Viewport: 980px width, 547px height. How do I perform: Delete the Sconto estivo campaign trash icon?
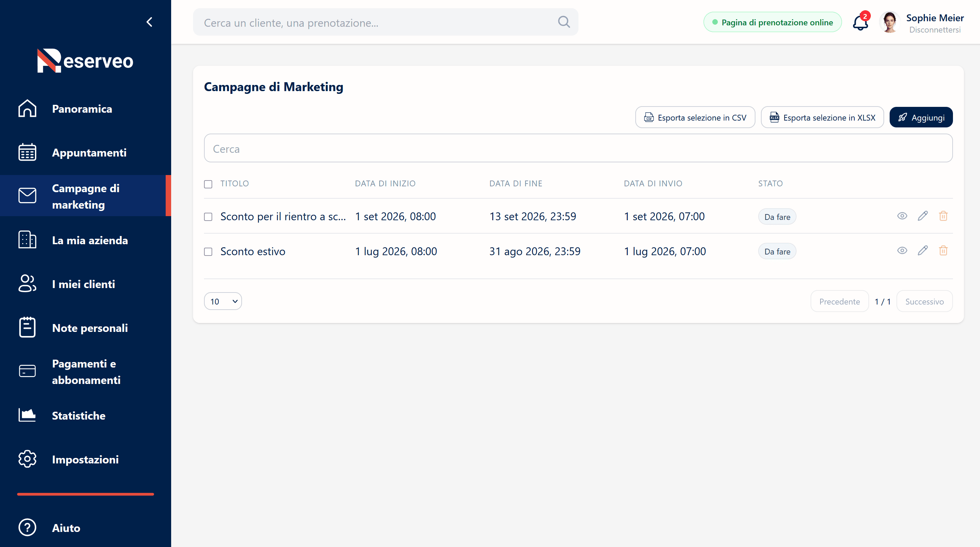coord(943,250)
